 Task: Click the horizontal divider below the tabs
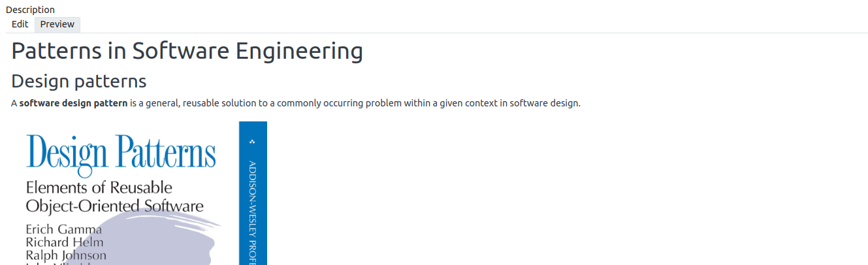457,33
